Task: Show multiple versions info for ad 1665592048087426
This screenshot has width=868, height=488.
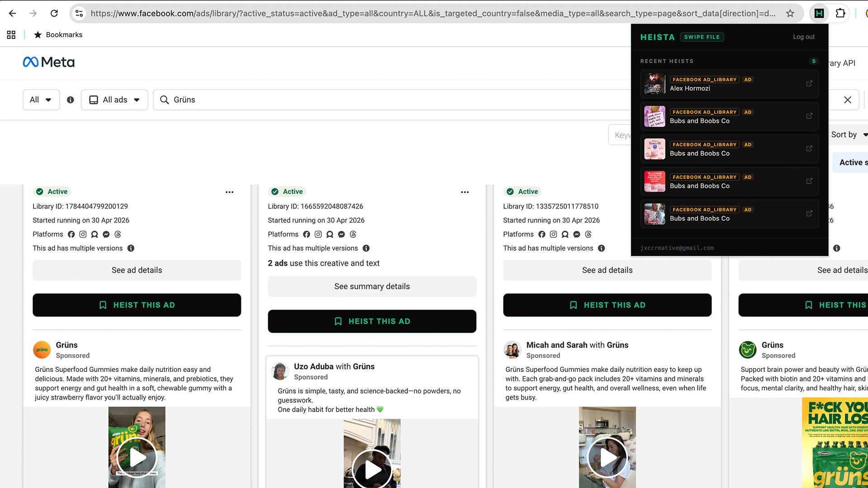Action: (366, 248)
